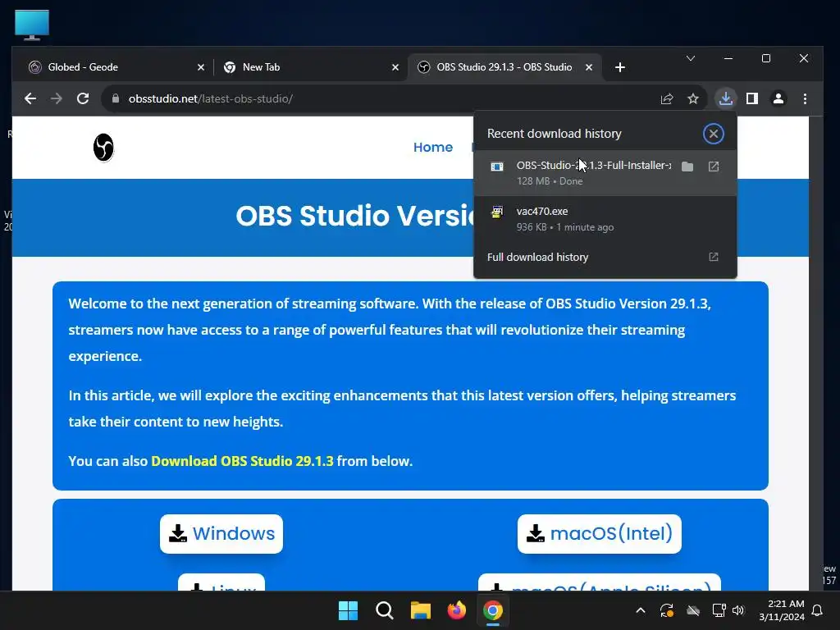Open the volume speaker tray icon
The width and height of the screenshot is (840, 630).
(x=738, y=610)
